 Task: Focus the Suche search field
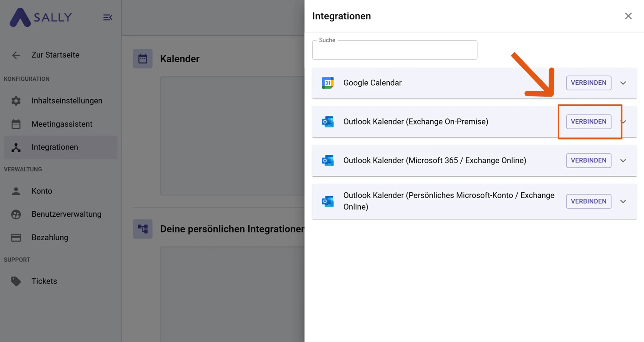395,50
